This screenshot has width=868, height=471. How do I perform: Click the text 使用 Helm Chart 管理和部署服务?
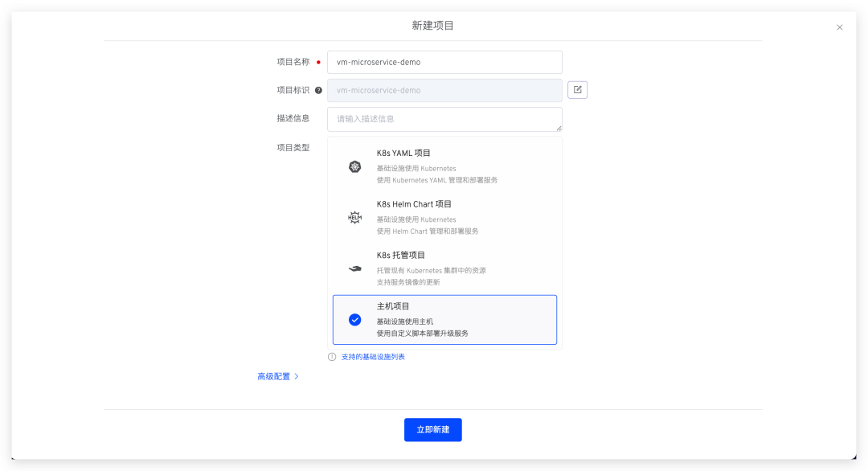click(x=428, y=231)
